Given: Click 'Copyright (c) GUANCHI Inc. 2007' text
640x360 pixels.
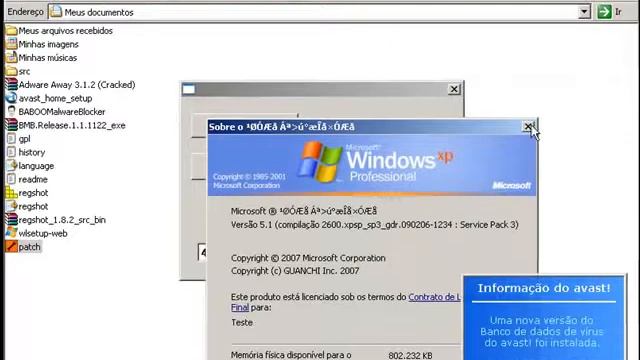Looking at the screenshot, I should pos(295,271).
